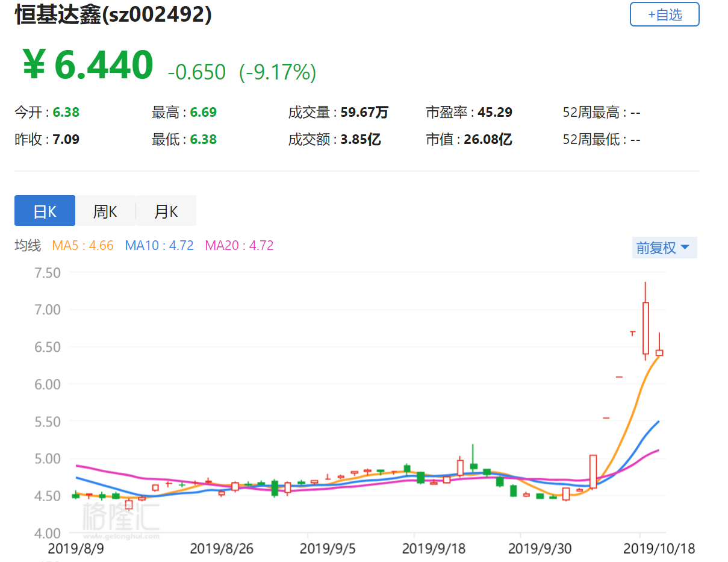This screenshot has height=562, width=728.
Task: Click the MA10 : 4.72 legend
Action: tap(160, 246)
